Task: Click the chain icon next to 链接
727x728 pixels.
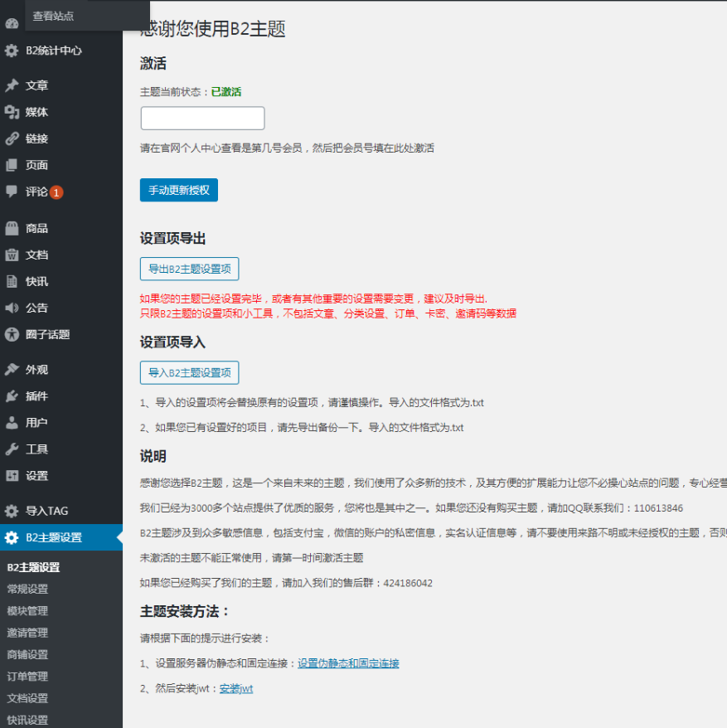Action: coord(12,138)
